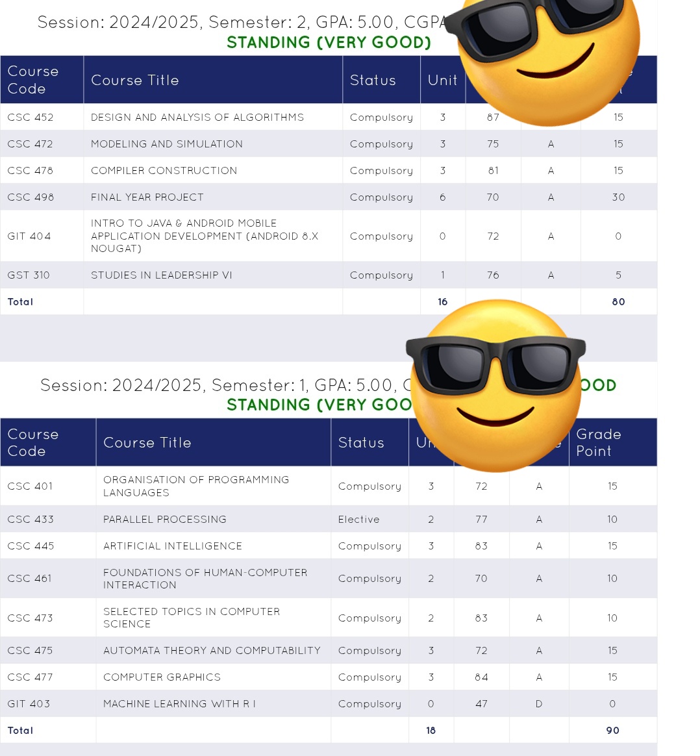Click score 81 in the CSC 478 row

[x=493, y=170]
